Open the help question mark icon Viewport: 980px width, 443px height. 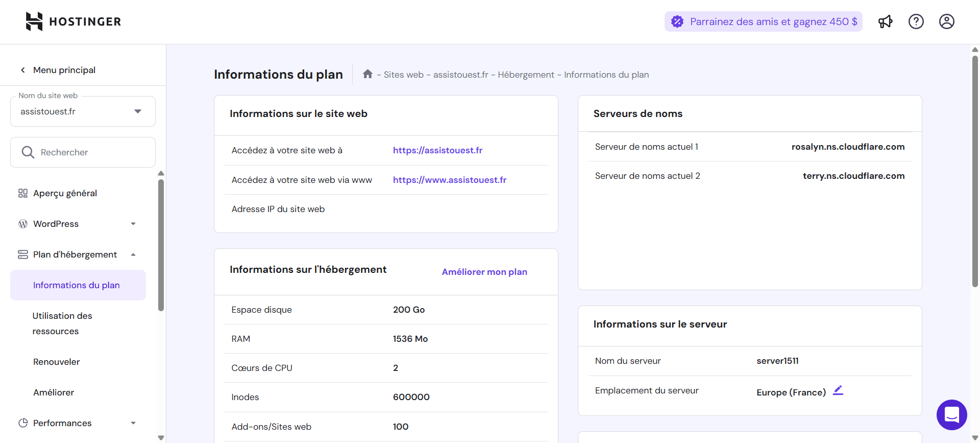coord(916,21)
